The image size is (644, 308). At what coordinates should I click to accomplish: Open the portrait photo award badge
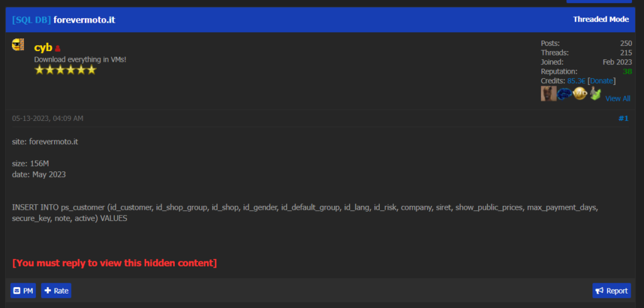(x=548, y=94)
